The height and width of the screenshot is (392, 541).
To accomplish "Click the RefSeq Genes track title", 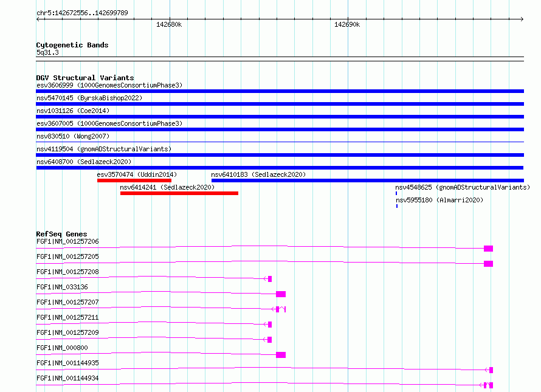I will pyautogui.click(x=61, y=234).
